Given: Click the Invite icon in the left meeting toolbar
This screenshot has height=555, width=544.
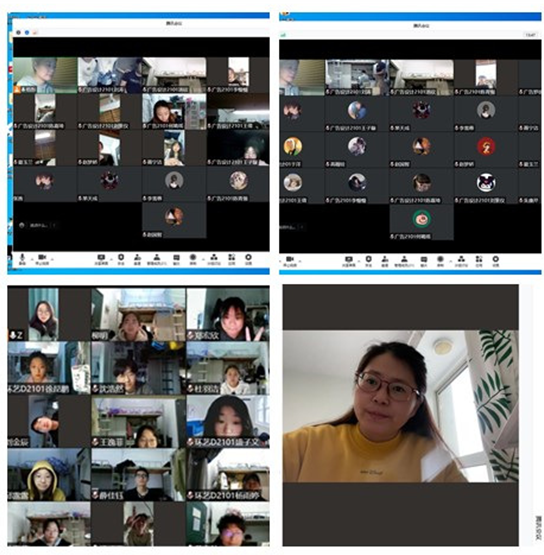Looking at the screenshot, I should (x=138, y=259).
